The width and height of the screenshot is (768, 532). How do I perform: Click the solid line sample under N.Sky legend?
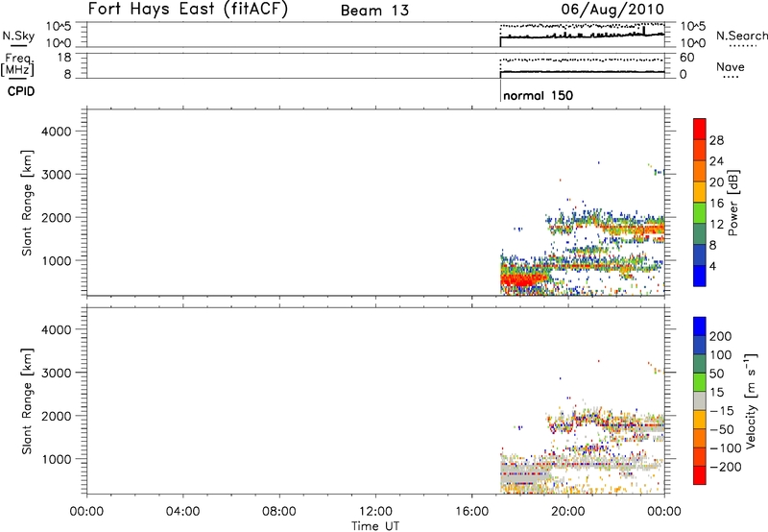pyautogui.click(x=18, y=45)
